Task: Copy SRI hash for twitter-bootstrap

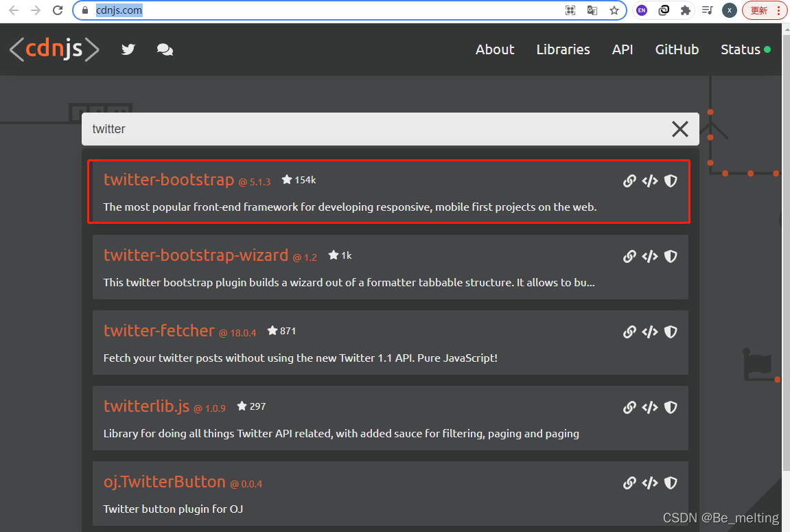Action: (671, 181)
